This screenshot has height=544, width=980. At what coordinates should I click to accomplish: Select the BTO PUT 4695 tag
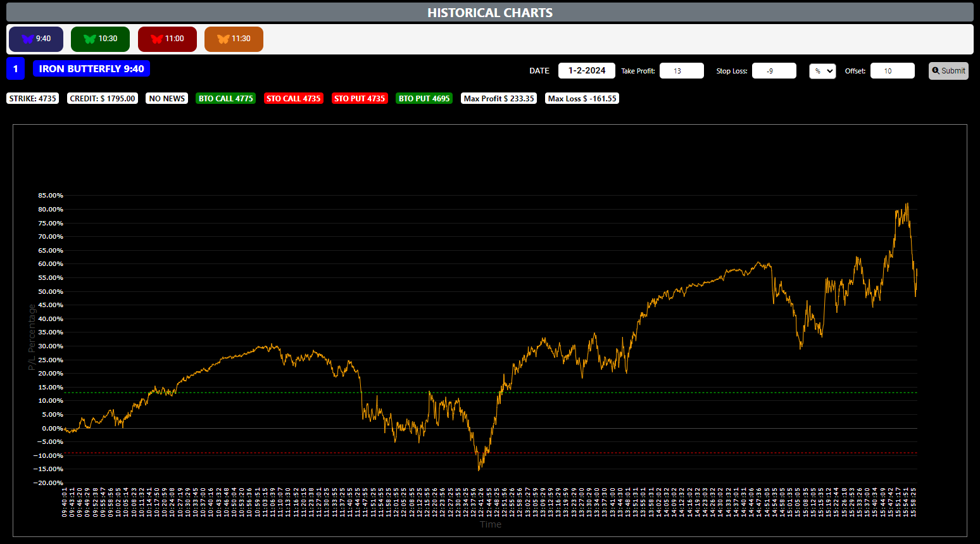tap(424, 99)
